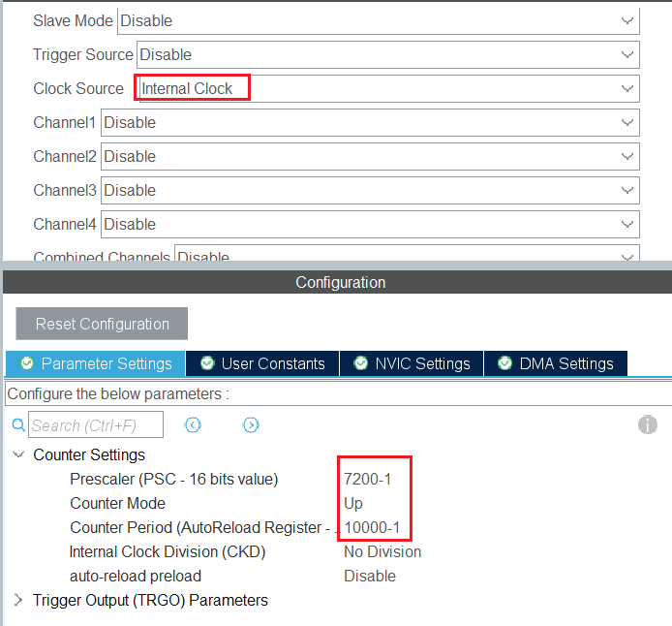This screenshot has width=672, height=626.
Task: Select the Parameter Settings tab
Action: 96,363
